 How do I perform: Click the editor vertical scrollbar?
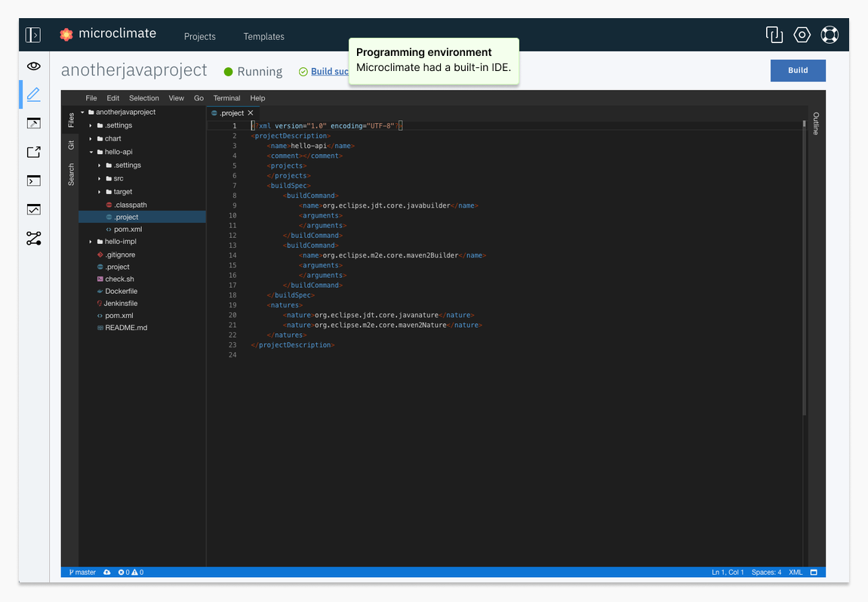pos(805,264)
